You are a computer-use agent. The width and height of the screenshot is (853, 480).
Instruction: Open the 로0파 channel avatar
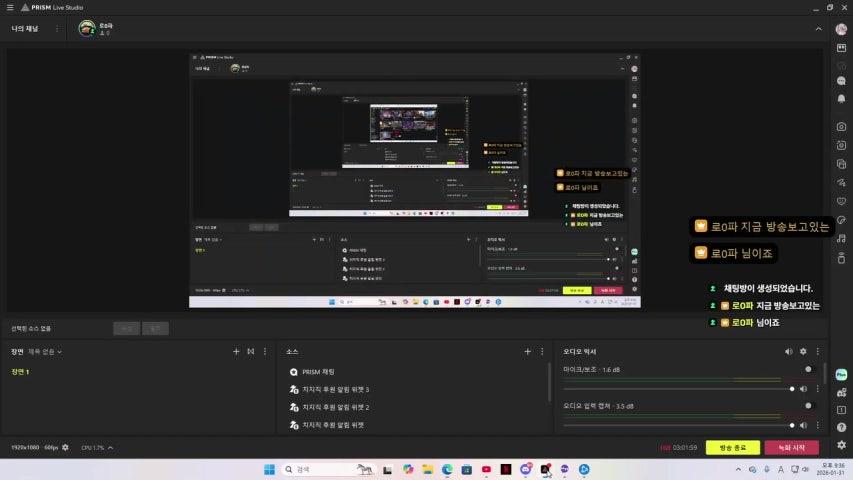(87, 28)
